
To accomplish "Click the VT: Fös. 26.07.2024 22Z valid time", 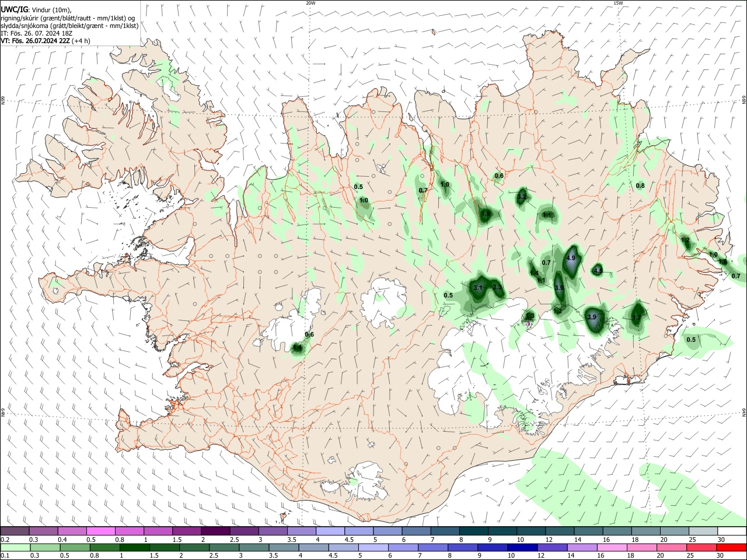I will 35,41.
